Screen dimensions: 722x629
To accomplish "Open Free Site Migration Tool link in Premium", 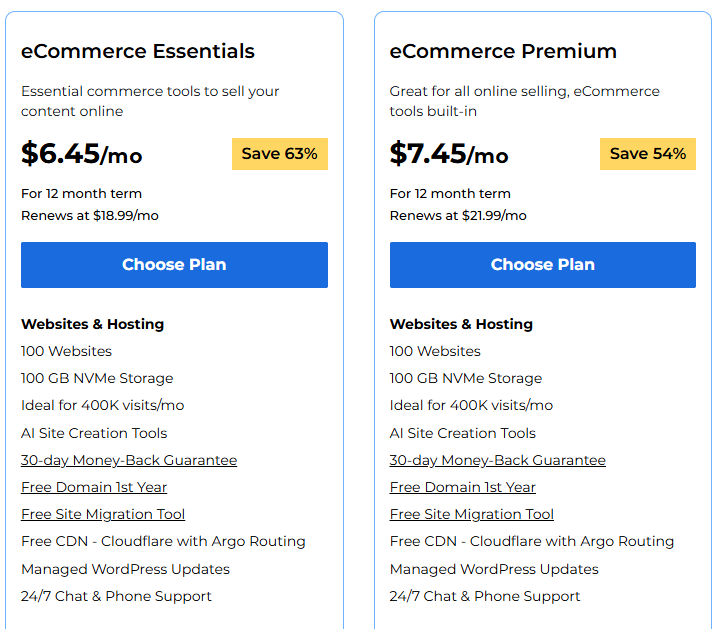I will coord(471,514).
